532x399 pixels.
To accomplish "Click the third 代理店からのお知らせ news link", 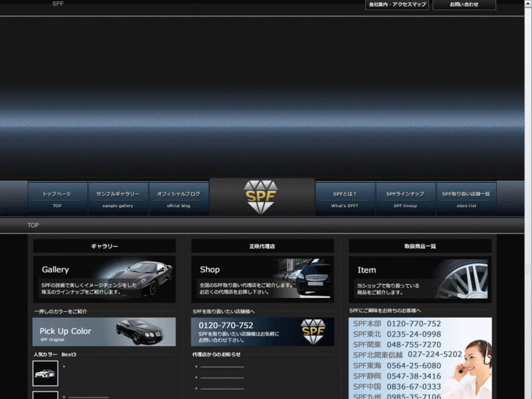I will click(222, 389).
